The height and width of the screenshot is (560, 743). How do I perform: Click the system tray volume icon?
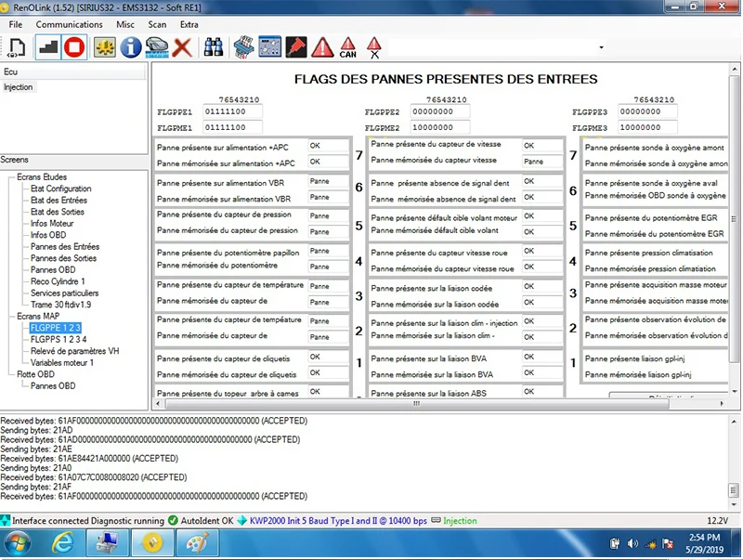coord(632,543)
